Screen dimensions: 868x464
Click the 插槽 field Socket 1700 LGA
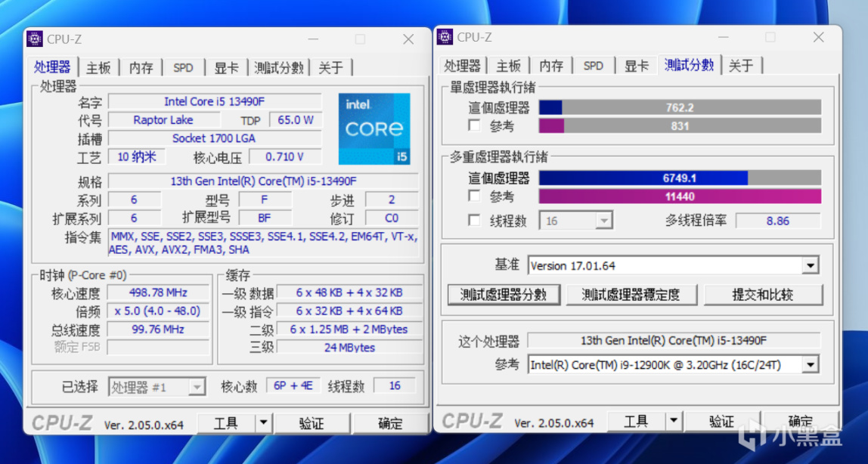coord(215,138)
